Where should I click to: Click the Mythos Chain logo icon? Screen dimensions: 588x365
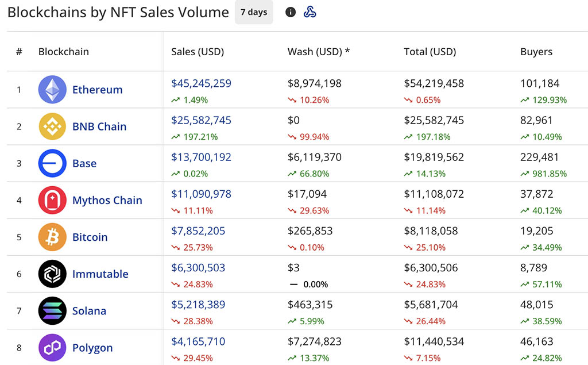tap(52, 200)
